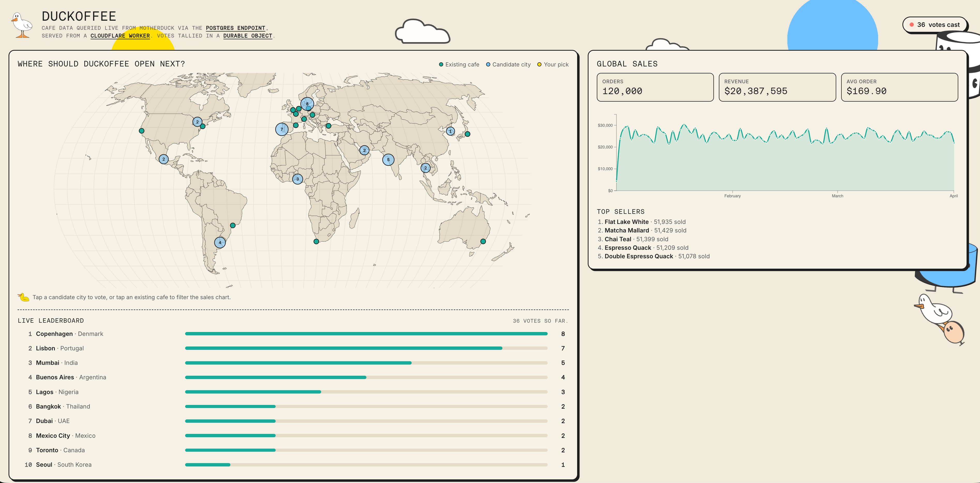Click Seoul's vote progress bar

(x=366, y=465)
